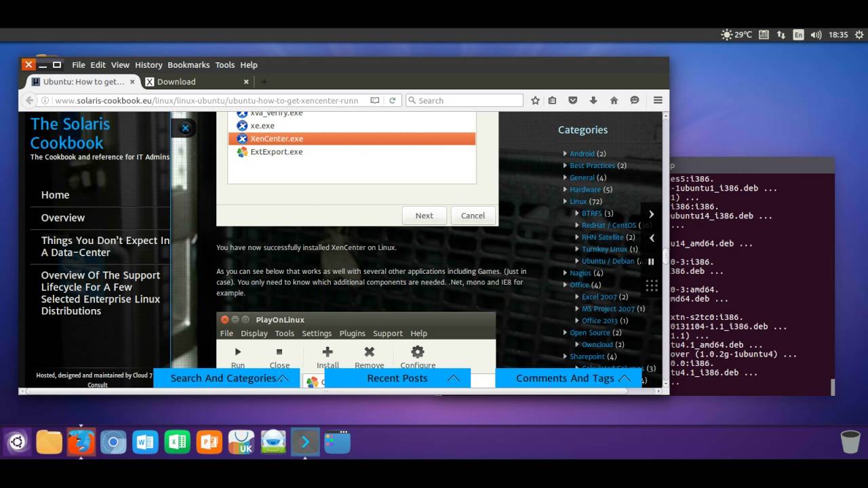The width and height of the screenshot is (868, 488).
Task: Open the File menu in Firefox
Action: click(79, 65)
